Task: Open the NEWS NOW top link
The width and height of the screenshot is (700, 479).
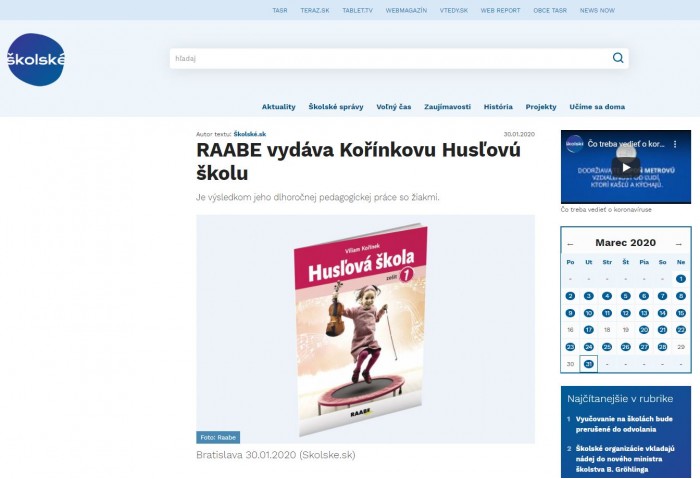Action: (597, 10)
